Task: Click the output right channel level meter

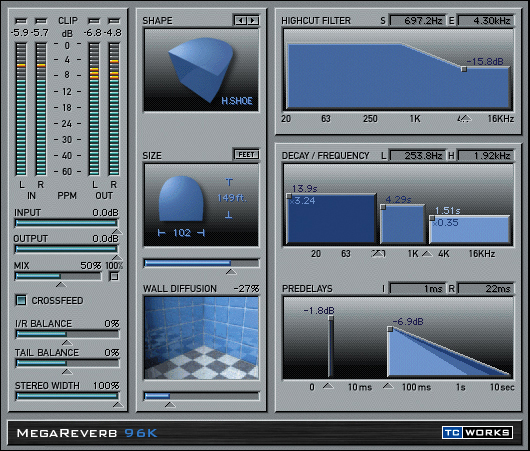Action: coord(114,109)
